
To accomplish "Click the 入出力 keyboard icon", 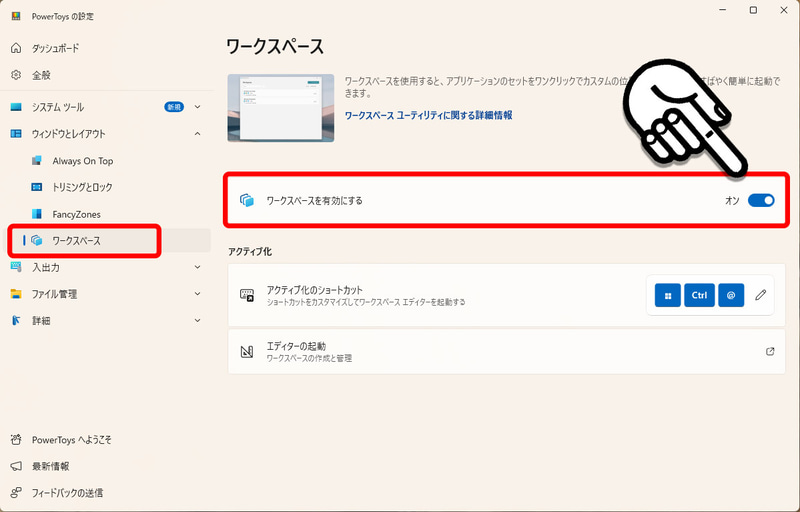I will click(16, 267).
